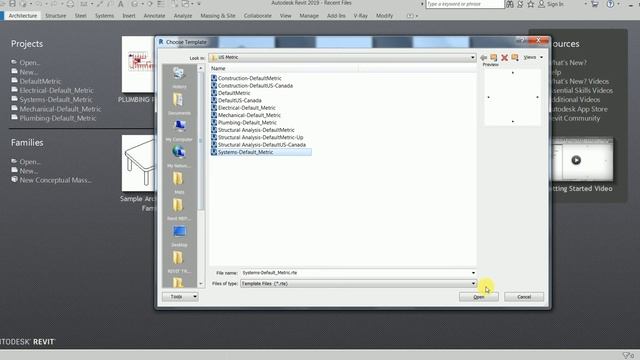Open the Architecture ribbon tab
The height and width of the screenshot is (360, 640).
(x=23, y=16)
